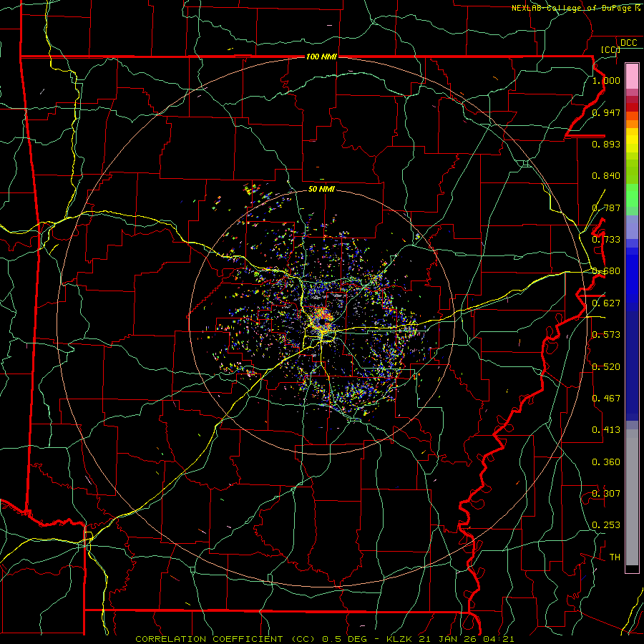Image resolution: width=644 pixels, height=644 pixels.
Task: Select the 0.360 scale value
Action: tap(606, 462)
